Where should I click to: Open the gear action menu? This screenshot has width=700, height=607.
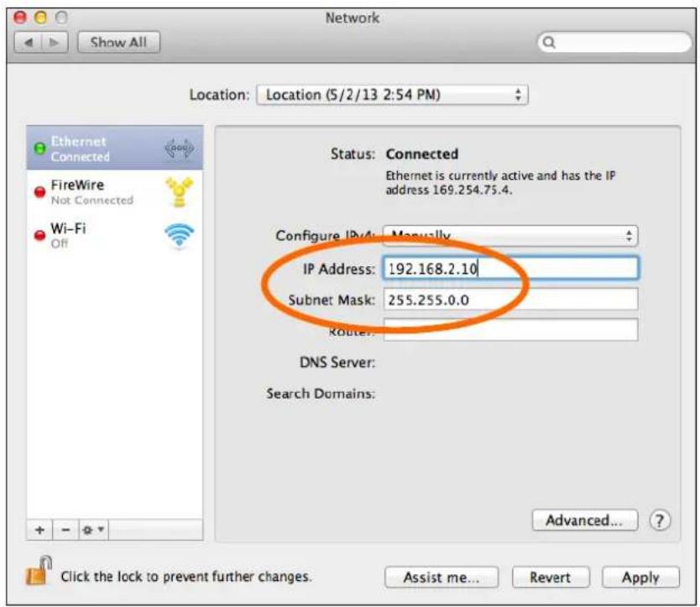[93, 530]
